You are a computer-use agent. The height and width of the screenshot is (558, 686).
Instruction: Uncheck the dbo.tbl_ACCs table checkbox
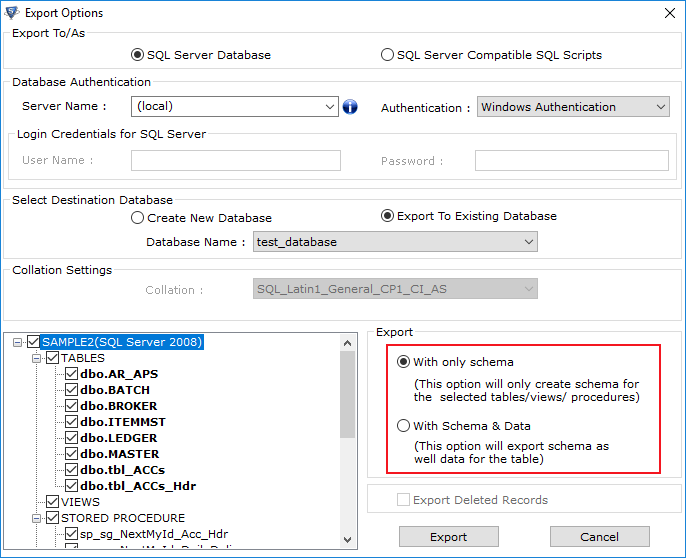71,470
